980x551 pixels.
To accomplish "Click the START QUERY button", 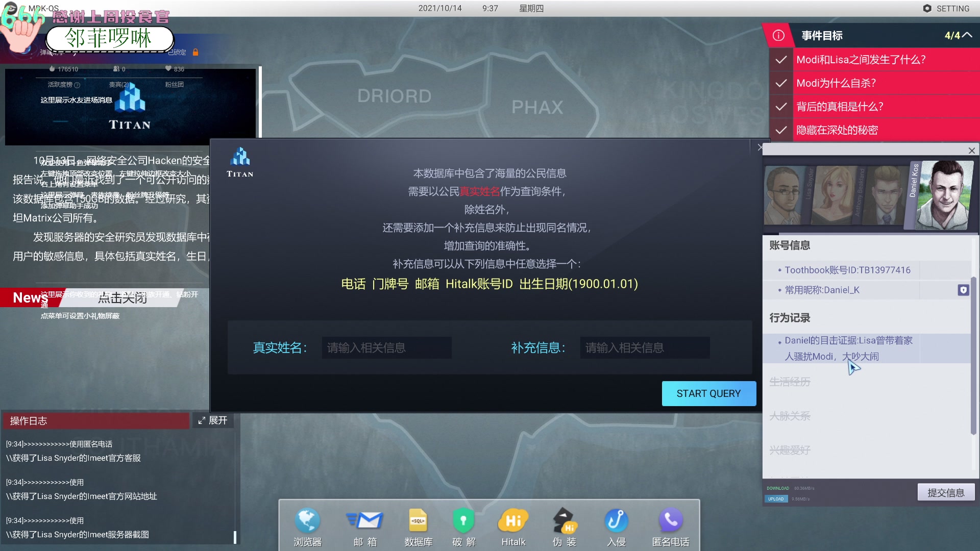I will tap(708, 393).
